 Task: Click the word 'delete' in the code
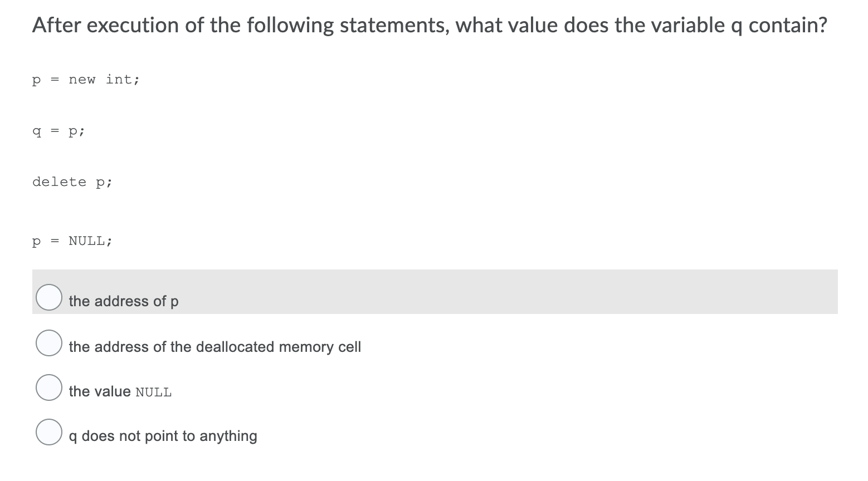coord(58,181)
